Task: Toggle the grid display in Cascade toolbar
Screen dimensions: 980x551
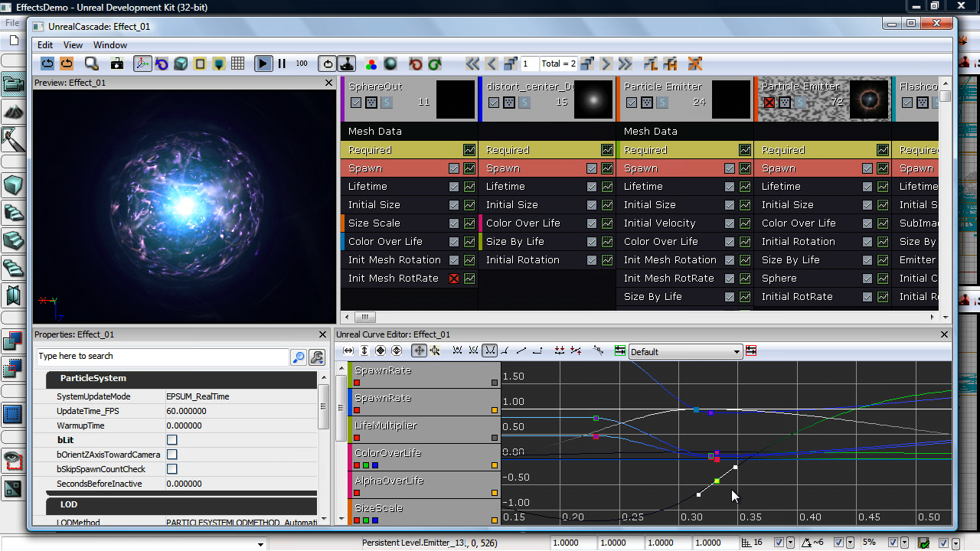Action: pyautogui.click(x=240, y=64)
